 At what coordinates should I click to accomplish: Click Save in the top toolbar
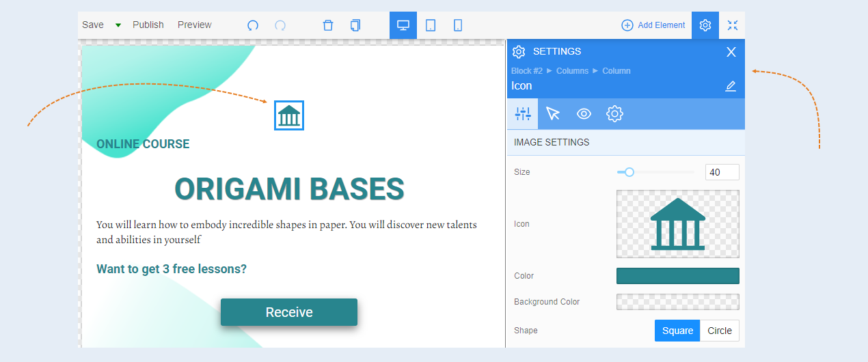pos(93,25)
